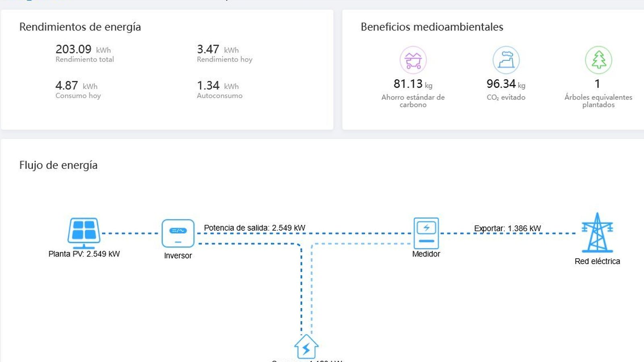Select the CO₂ evitado factory icon
Image resolution: width=644 pixels, height=362 pixels.
506,60
